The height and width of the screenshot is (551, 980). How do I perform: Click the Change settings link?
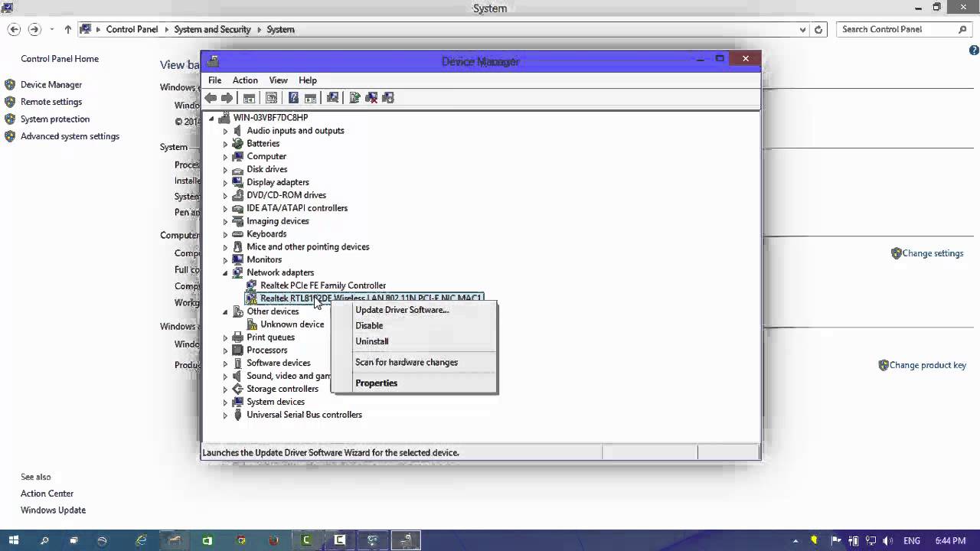pos(933,253)
